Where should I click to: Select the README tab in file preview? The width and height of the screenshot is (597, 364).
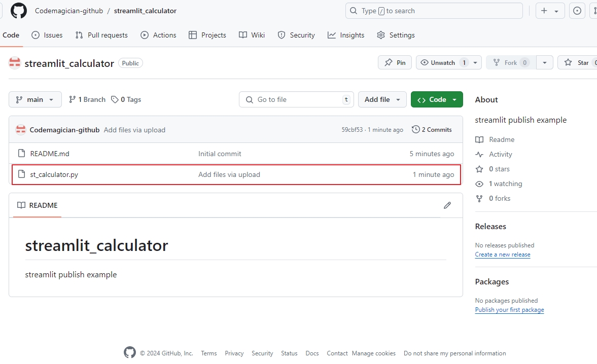38,205
